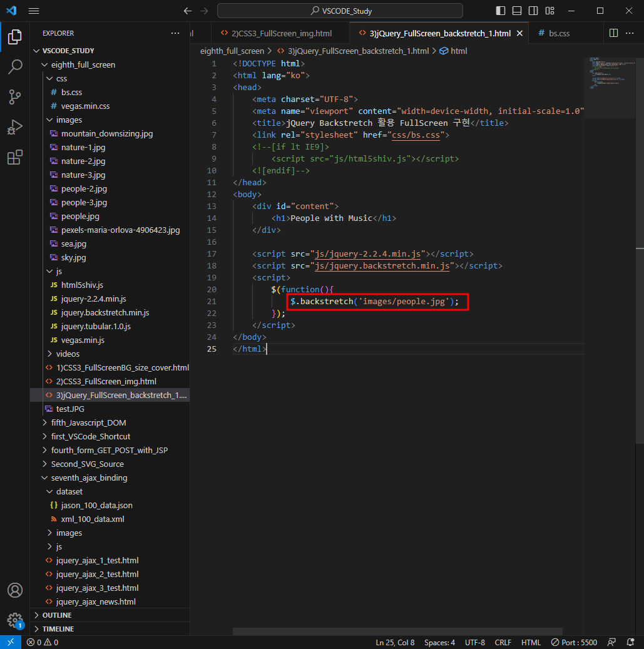Image resolution: width=644 pixels, height=649 pixels.
Task: Open Run and Debug view
Action: pos(15,127)
